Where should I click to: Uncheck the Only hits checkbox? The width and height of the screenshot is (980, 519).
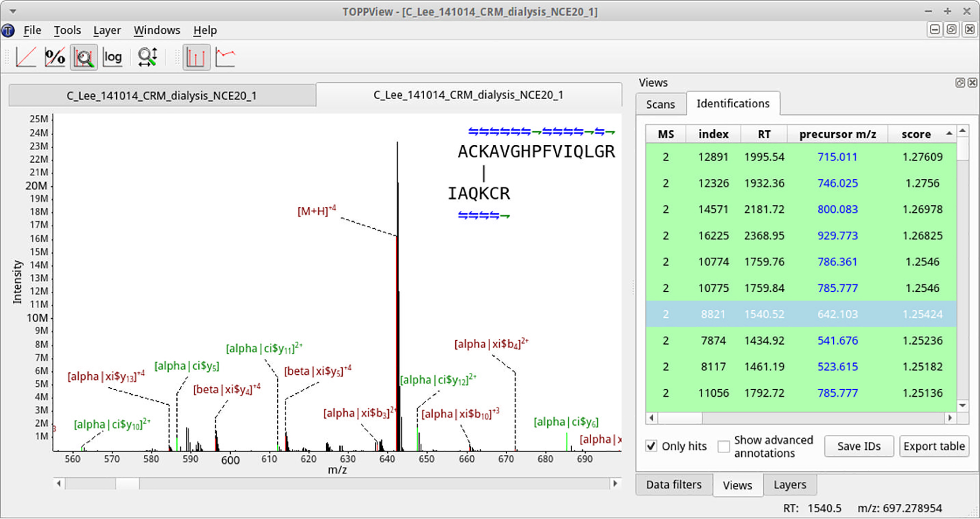(651, 446)
